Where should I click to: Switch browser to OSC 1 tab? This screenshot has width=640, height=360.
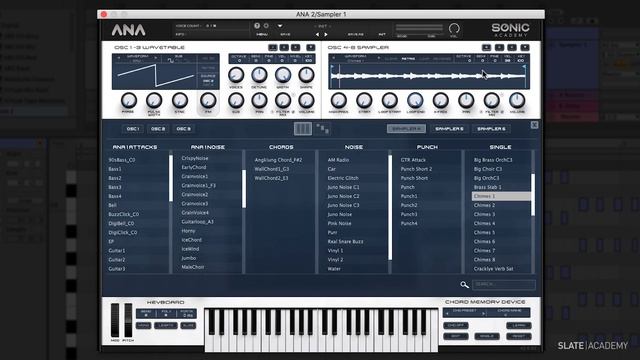pyautogui.click(x=133, y=129)
